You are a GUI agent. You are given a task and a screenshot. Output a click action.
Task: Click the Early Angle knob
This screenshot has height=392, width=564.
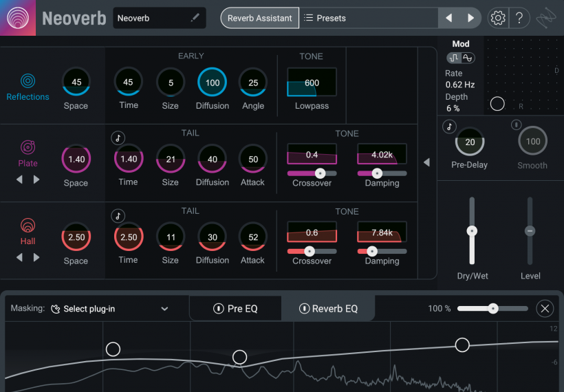(x=253, y=83)
